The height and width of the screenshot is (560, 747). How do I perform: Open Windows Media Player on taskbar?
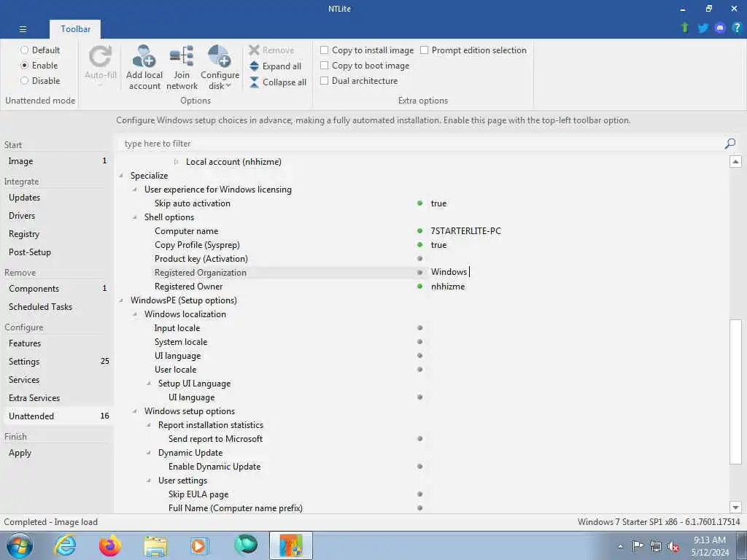click(200, 545)
